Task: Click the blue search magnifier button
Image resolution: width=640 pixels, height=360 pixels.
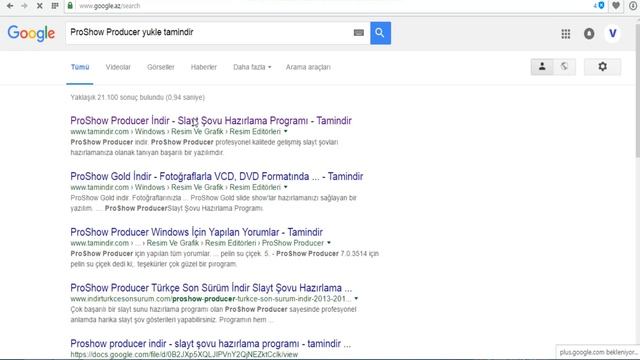Action: (380, 33)
